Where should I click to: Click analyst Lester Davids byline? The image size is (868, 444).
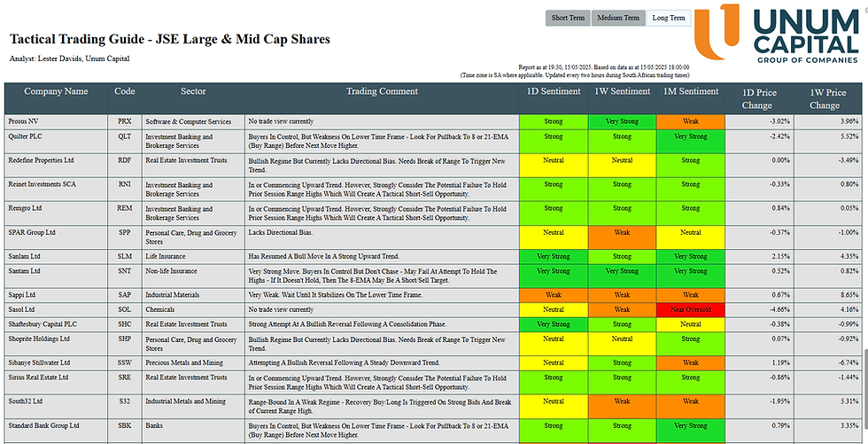tap(70, 58)
